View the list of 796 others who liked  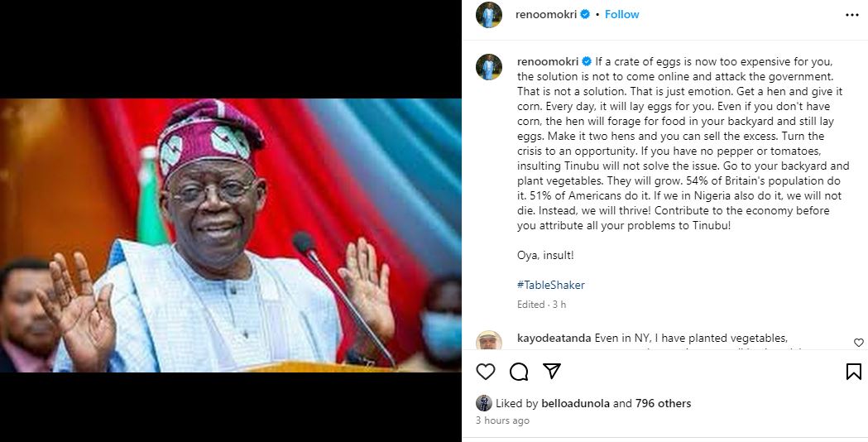coord(663,404)
